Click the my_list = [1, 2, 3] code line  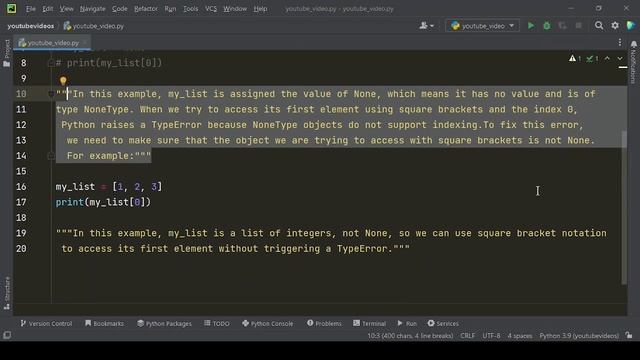109,187
